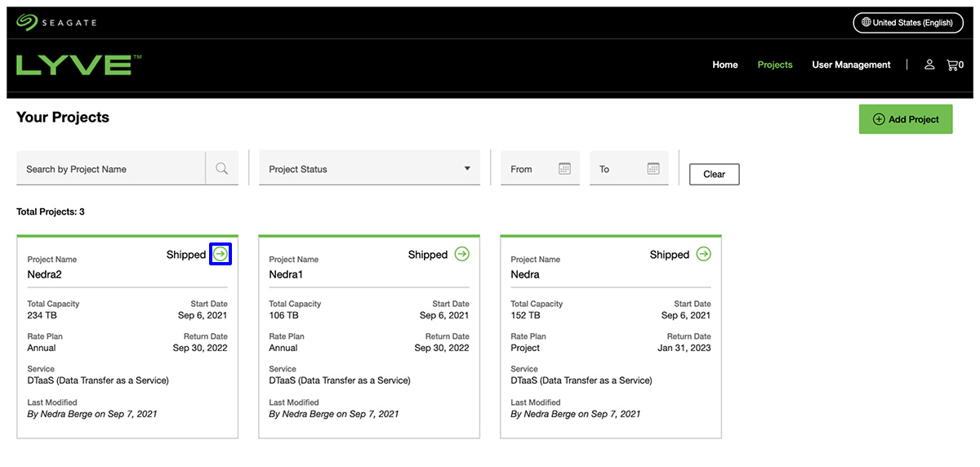
Task: Click the 234 TB capacity value
Action: (x=42, y=315)
